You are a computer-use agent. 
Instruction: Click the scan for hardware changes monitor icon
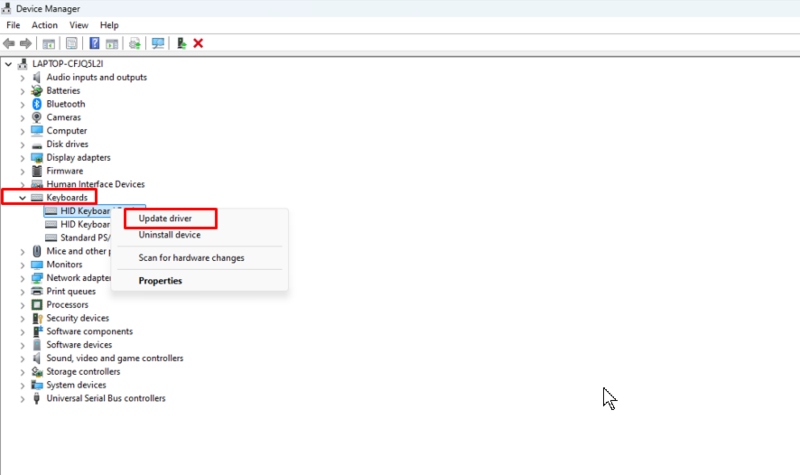[157, 43]
